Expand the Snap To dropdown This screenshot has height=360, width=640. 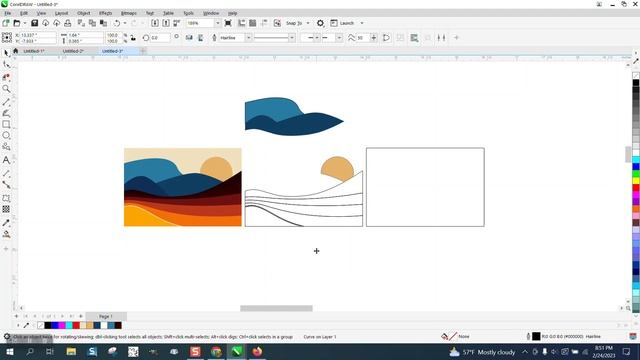[308, 23]
